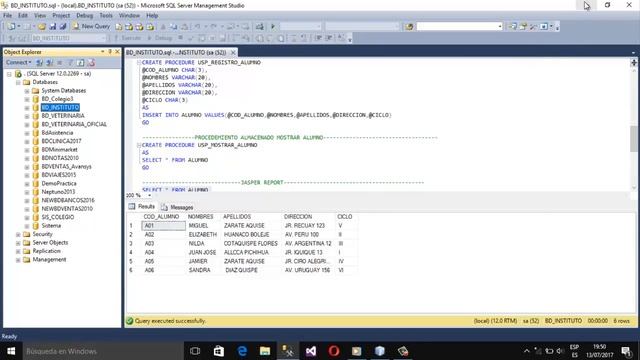Collapse the USP_MOSTRAR_ALUMNO procedure outlining toggle
The width and height of the screenshot is (640, 360).
click(x=139, y=145)
